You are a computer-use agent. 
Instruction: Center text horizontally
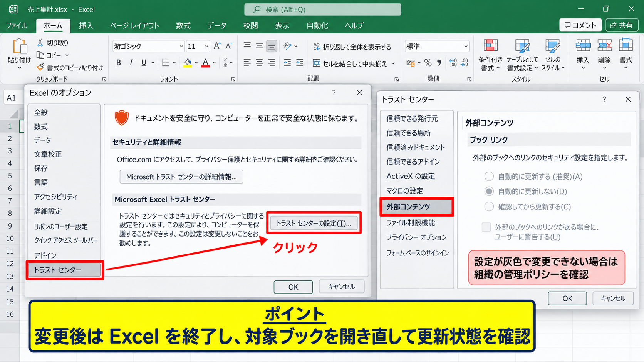260,62
